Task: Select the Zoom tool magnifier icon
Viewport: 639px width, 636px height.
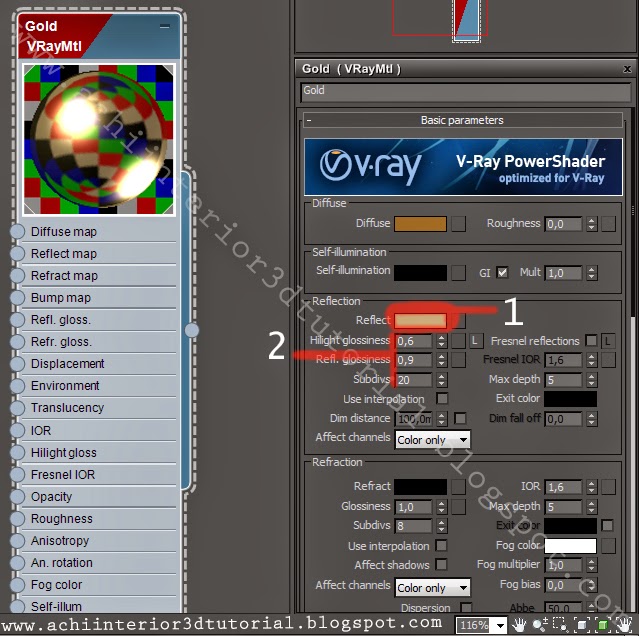Action: (x=541, y=625)
